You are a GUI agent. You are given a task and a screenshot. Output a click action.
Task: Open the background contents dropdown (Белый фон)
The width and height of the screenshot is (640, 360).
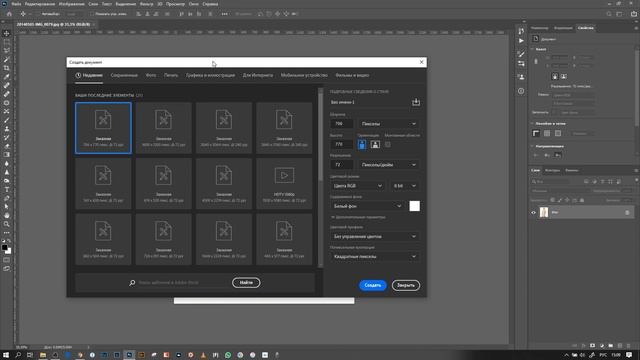coord(367,206)
